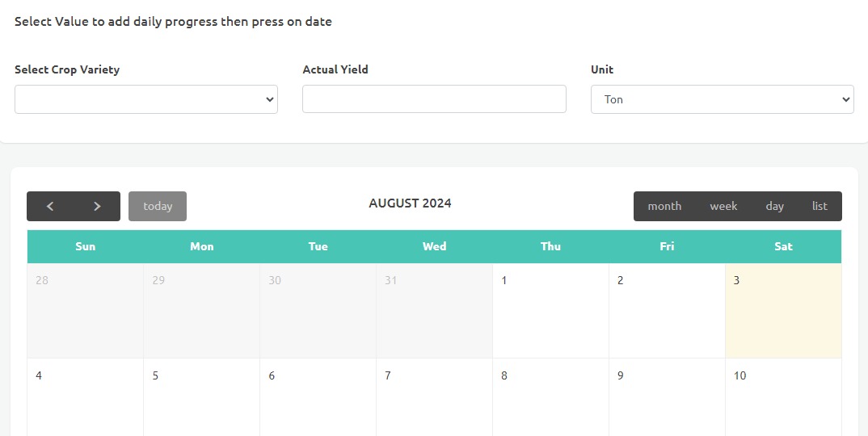This screenshot has width=868, height=436.
Task: Switch calendar to month view
Action: pos(664,206)
